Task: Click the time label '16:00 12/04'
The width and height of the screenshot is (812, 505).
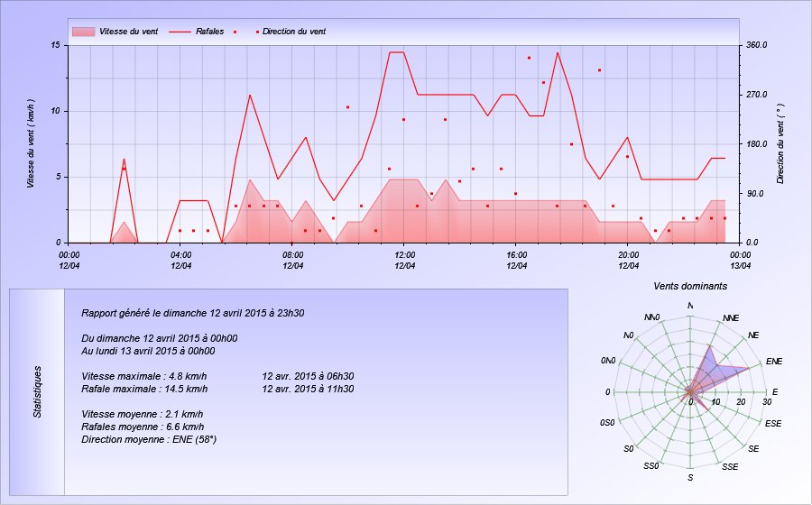Action: click(x=516, y=261)
